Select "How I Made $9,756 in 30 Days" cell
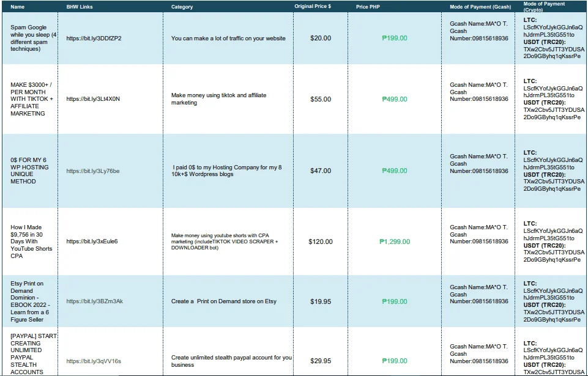 pos(31,241)
